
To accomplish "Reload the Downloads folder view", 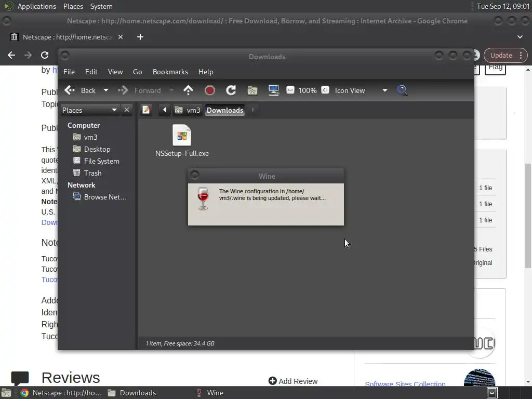I will point(231,90).
